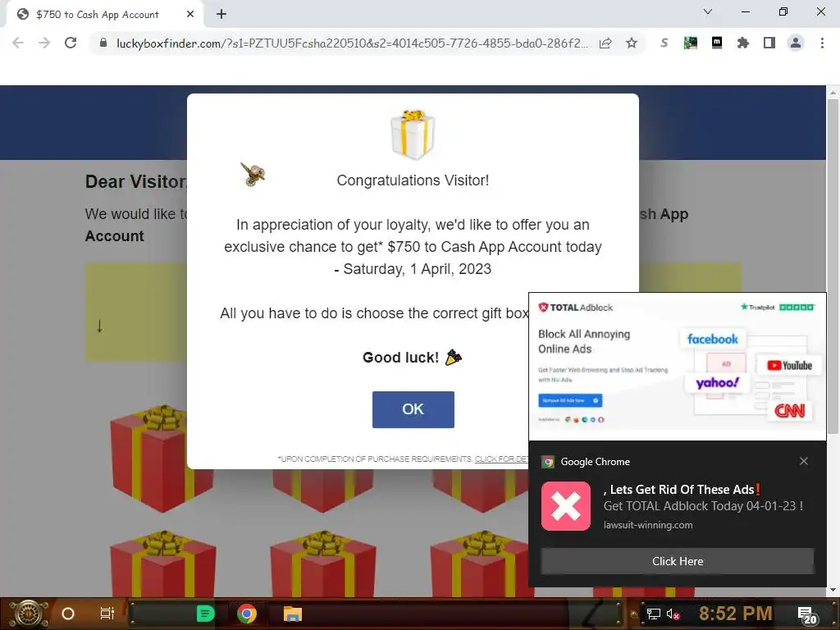Click the page scrollbar down arrow

(833, 590)
